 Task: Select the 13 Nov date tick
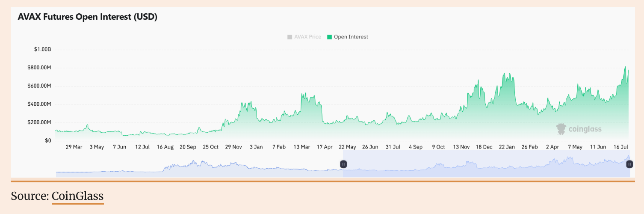coord(461,147)
